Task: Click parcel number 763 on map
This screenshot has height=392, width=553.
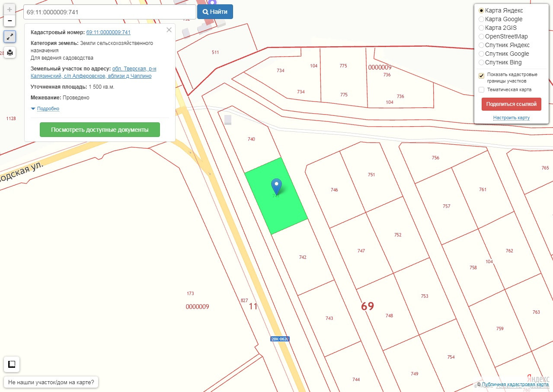Action: coord(536,312)
